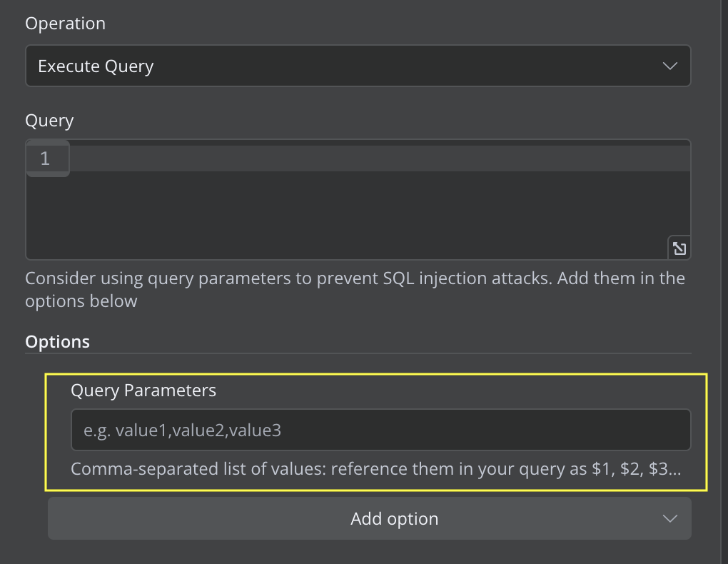Click the comma-separated list hint text
The height and width of the screenshot is (564, 728).
(285, 470)
